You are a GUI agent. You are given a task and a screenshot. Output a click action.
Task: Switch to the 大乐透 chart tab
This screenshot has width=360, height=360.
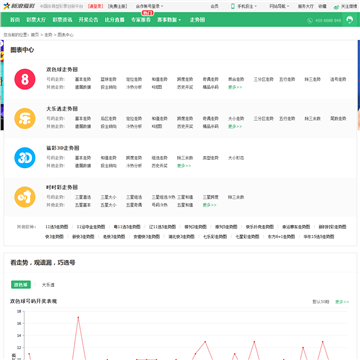(x=48, y=285)
